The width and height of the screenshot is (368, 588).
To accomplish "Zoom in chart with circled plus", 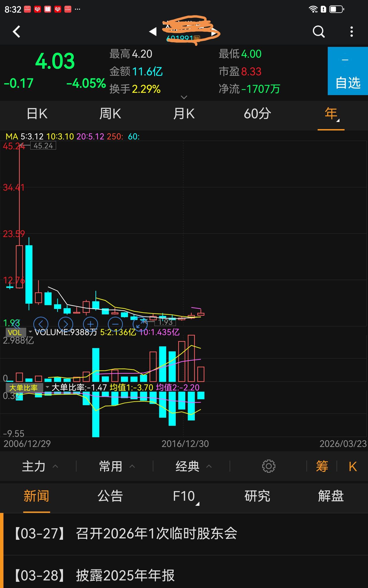I will click(x=91, y=324).
